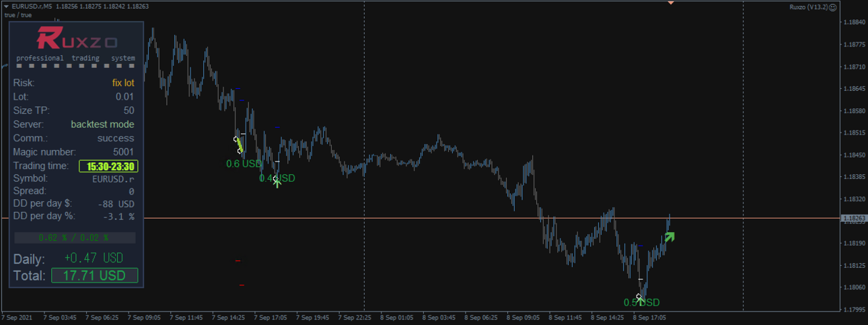The width and height of the screenshot is (868, 325).
Task: Click the Spread value 0
Action: coord(131,192)
